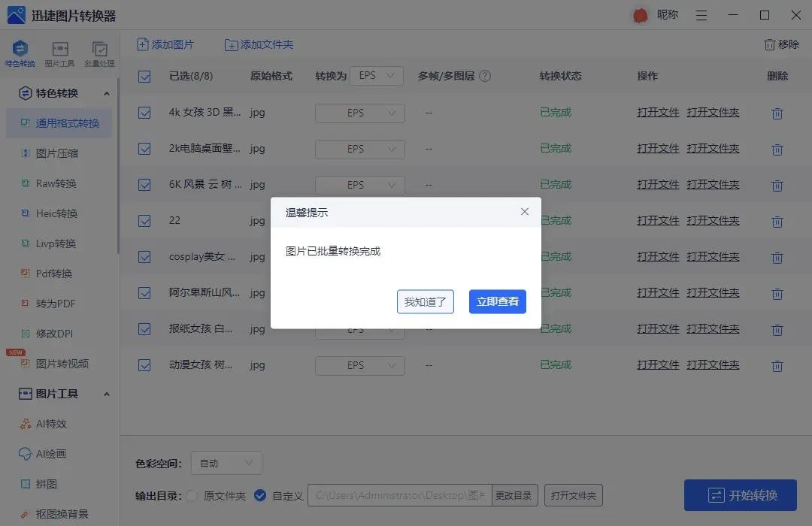Delete the 4k 女孩 3D row via trash icon
This screenshot has width=812, height=526.
[x=777, y=113]
